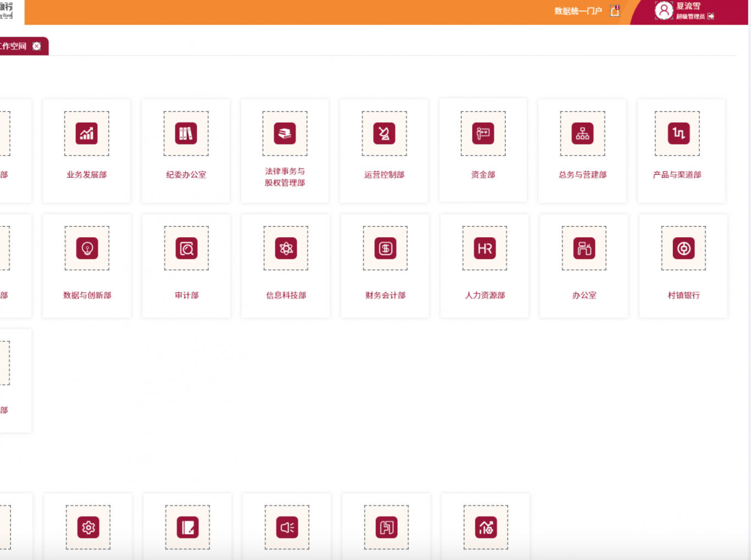
Task: Click the chart with gear card icon
Action: point(486,528)
